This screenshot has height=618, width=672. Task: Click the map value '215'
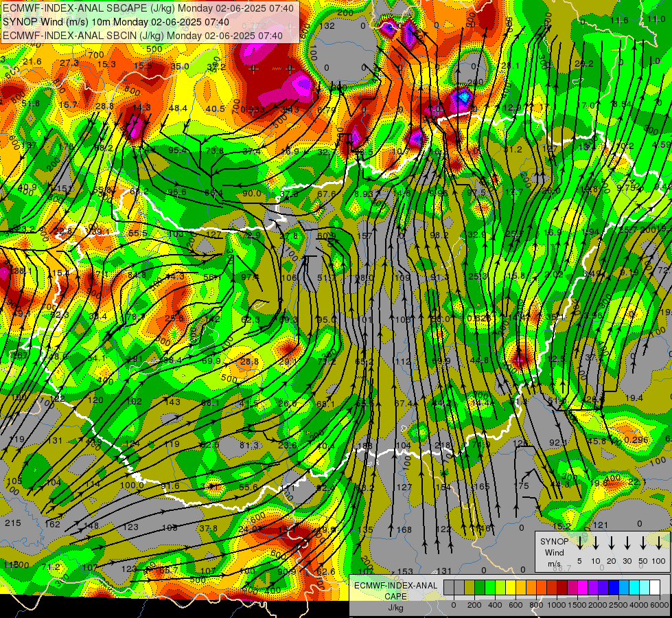pyautogui.click(x=12, y=523)
